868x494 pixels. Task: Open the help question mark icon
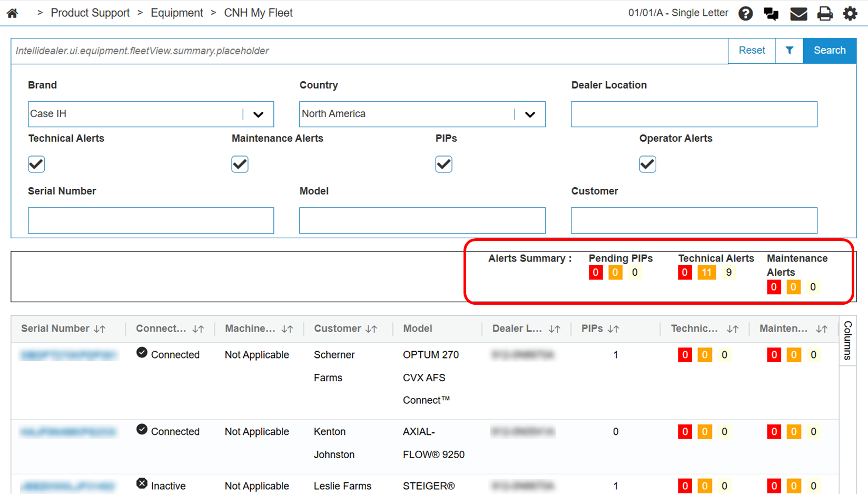point(745,14)
